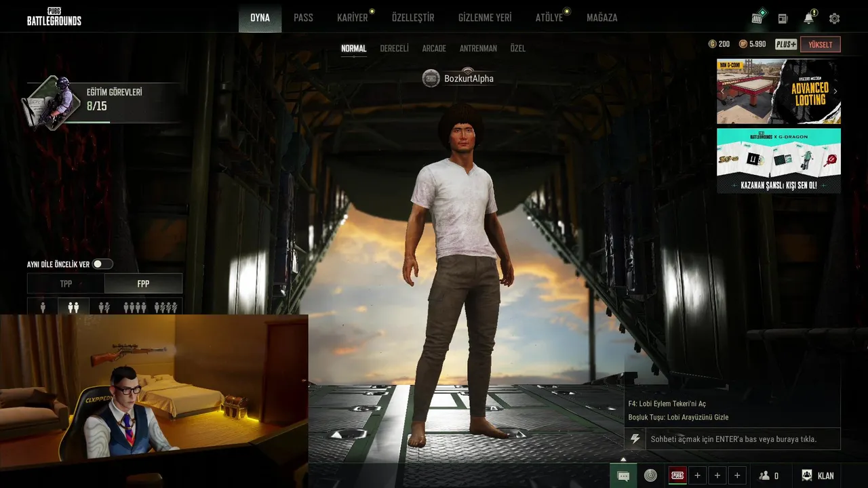Click the BP currency icon
The width and height of the screenshot is (868, 488).
[743, 44]
